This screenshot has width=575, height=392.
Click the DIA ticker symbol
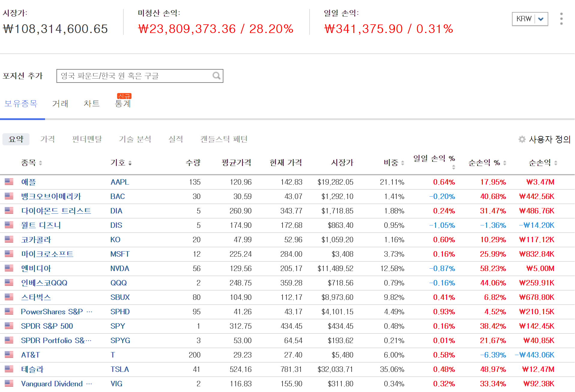(x=117, y=211)
